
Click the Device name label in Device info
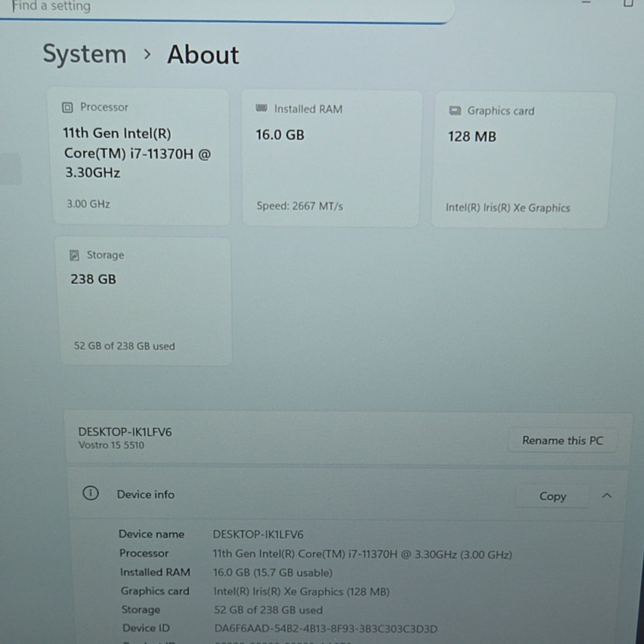[151, 534]
